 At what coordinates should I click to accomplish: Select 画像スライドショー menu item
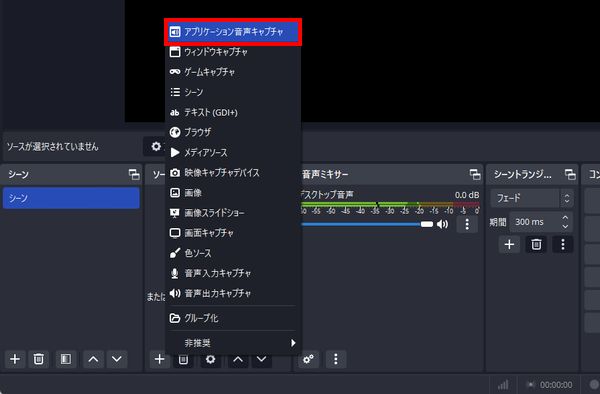click(x=233, y=213)
